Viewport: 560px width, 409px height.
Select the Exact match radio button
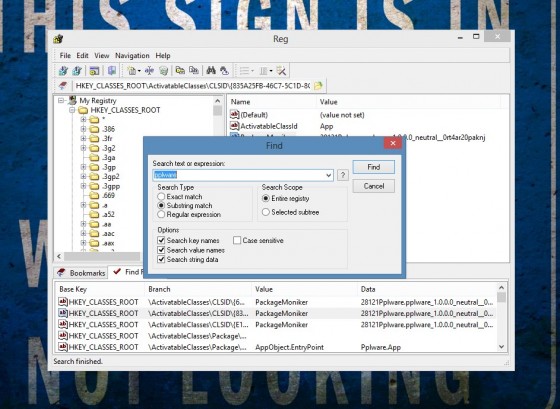(x=161, y=196)
